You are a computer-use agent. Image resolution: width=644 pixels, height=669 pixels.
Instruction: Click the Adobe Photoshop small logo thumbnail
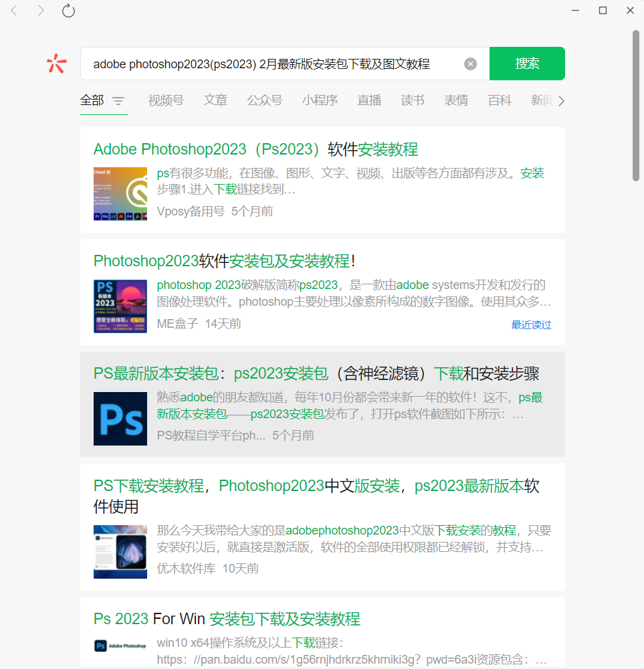tap(120, 646)
